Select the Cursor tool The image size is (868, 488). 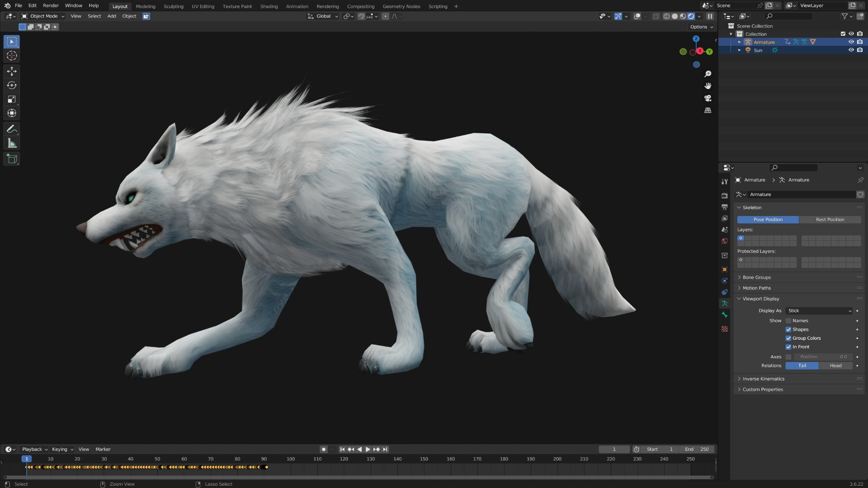point(12,56)
